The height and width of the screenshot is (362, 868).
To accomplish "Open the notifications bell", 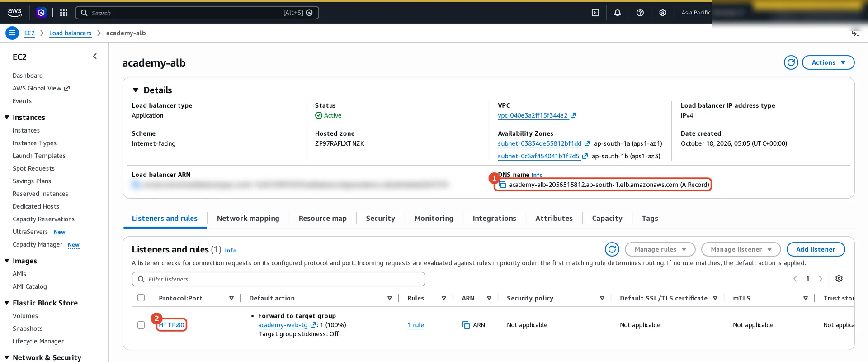I will tap(617, 13).
